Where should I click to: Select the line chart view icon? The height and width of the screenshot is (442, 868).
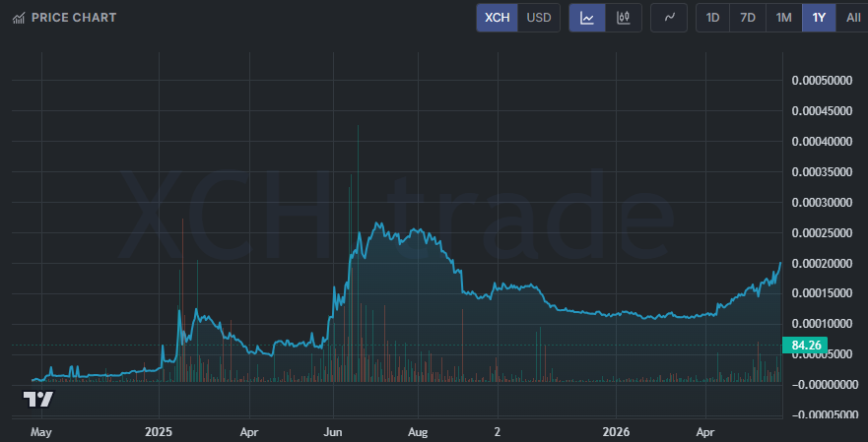(587, 18)
